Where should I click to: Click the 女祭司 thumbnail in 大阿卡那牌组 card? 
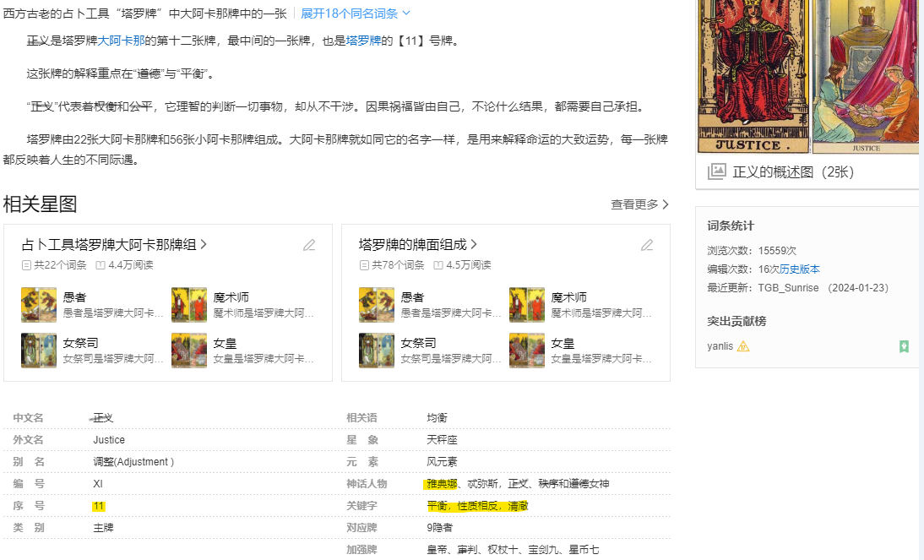39,351
